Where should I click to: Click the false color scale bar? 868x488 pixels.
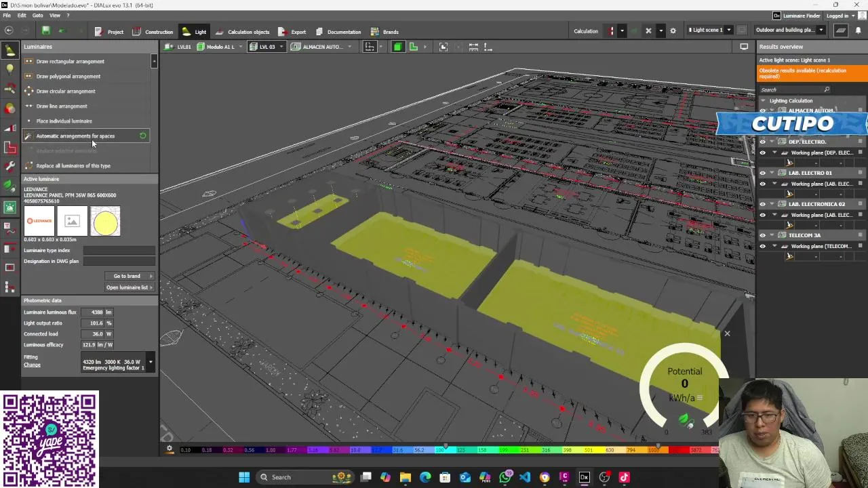[448, 449]
